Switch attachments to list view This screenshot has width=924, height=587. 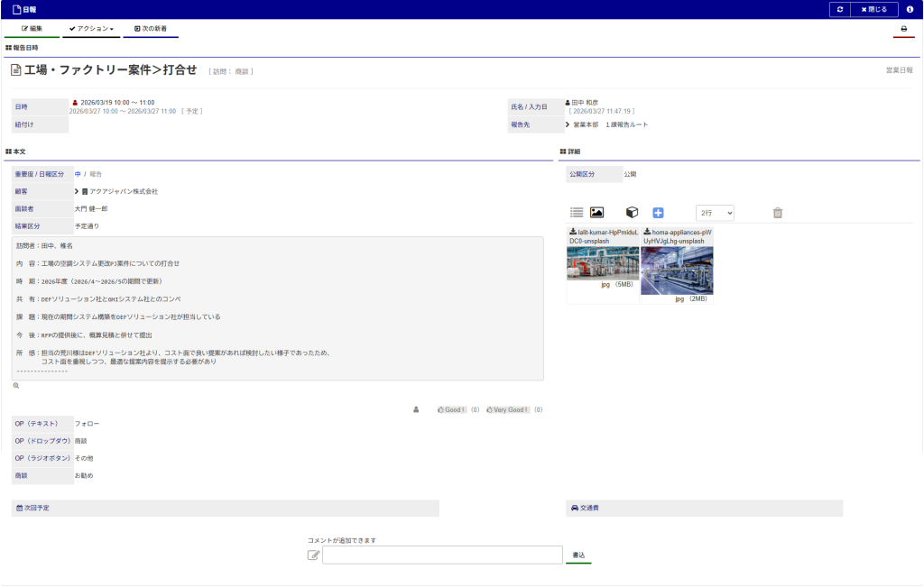point(577,213)
